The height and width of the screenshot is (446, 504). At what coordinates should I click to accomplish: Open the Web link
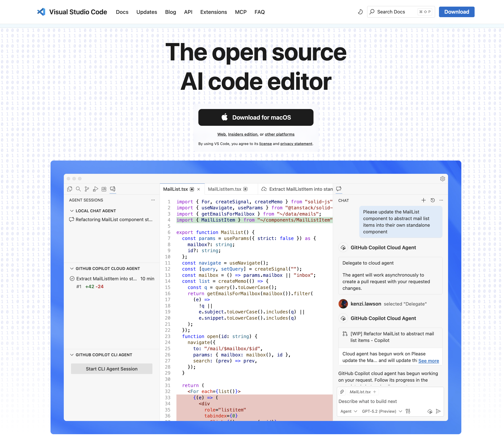click(221, 134)
